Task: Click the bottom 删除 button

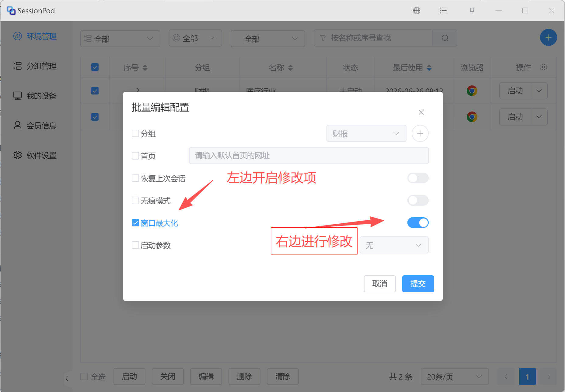Action: [x=244, y=377]
